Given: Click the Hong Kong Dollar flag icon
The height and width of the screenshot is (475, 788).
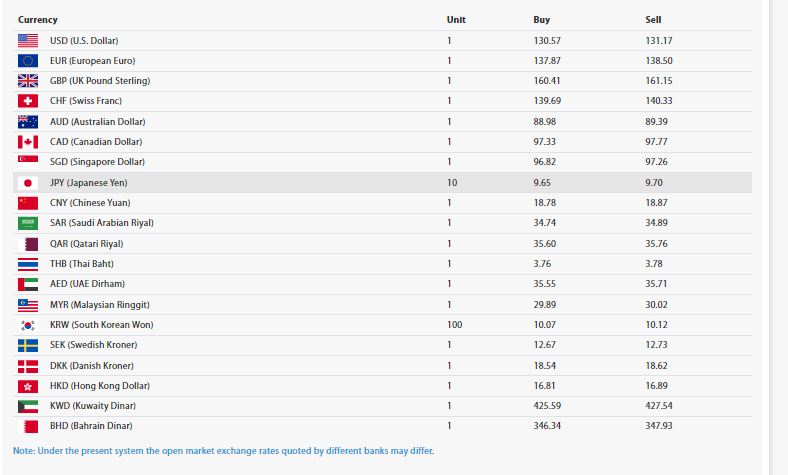Looking at the screenshot, I should 28,386.
